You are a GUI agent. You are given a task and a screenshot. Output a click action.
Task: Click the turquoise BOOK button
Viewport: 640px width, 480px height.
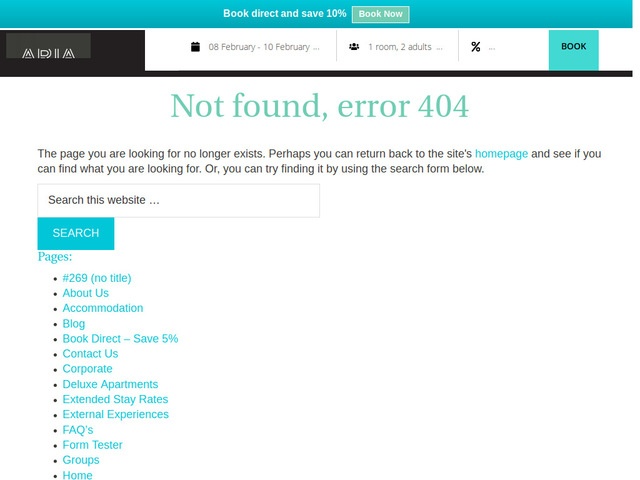coord(573,47)
